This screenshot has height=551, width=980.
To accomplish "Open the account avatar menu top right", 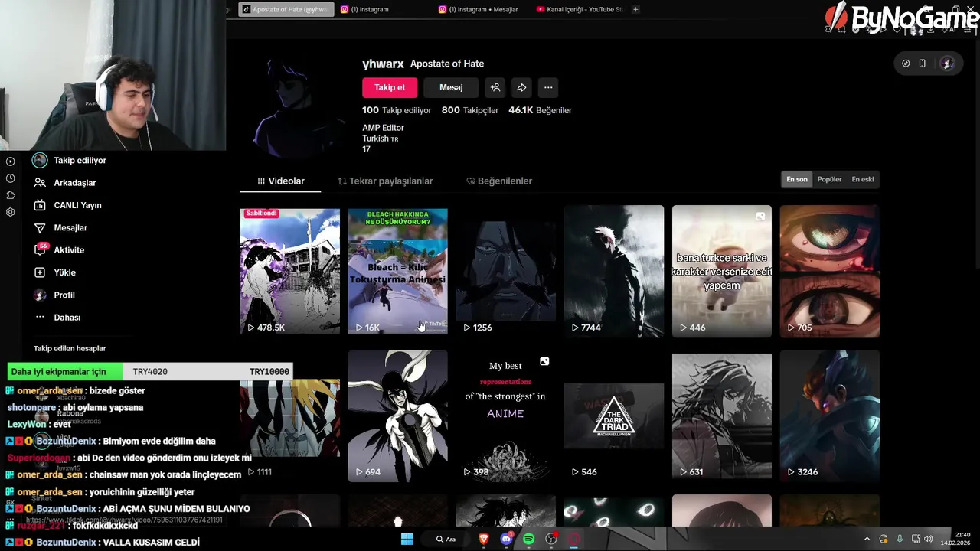I will tap(947, 64).
